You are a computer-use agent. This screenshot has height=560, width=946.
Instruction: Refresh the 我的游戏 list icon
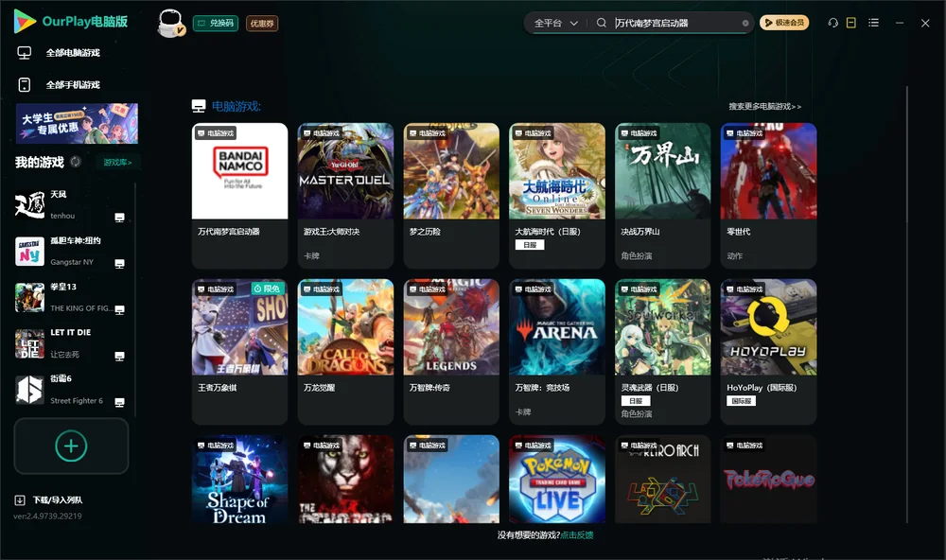point(76,162)
